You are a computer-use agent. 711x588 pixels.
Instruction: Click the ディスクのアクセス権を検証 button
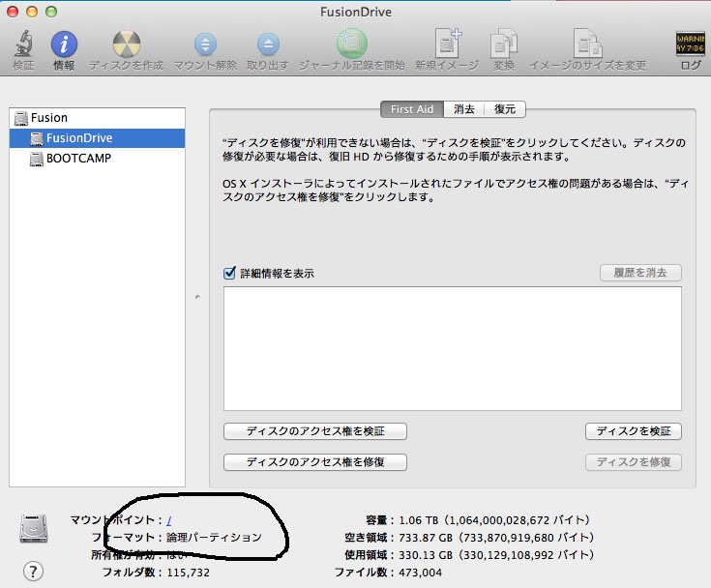315,431
